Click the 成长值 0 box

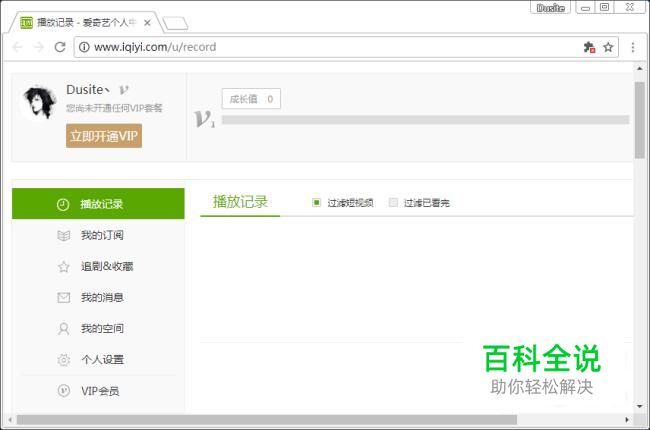[251, 99]
